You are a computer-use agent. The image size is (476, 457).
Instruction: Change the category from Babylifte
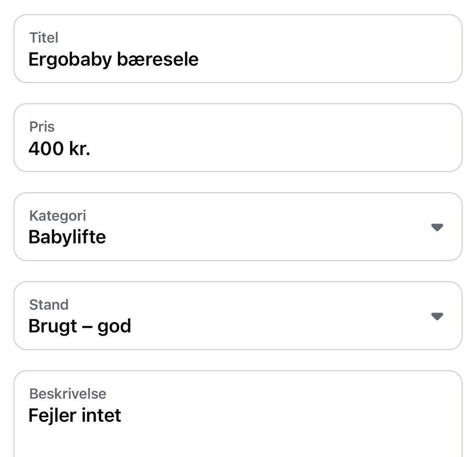pyautogui.click(x=238, y=227)
